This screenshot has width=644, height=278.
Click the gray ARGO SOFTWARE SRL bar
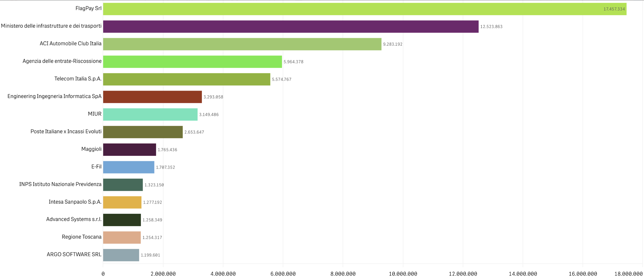coord(121,255)
